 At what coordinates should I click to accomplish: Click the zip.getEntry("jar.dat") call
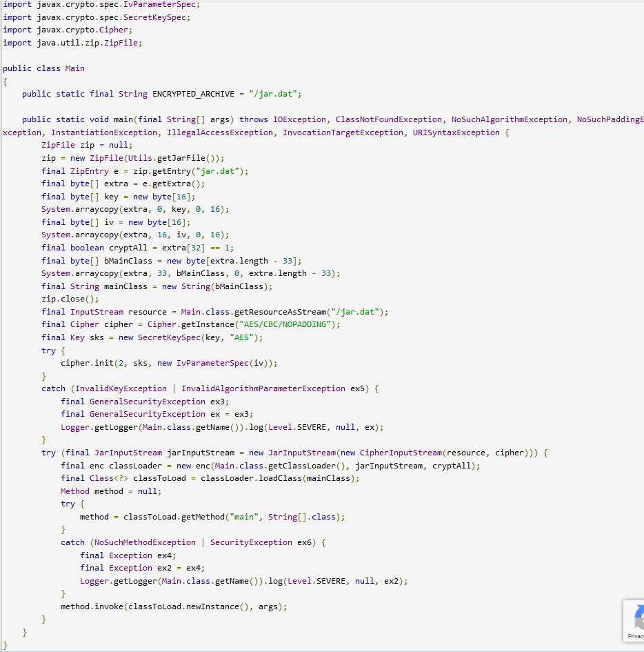(x=189, y=171)
